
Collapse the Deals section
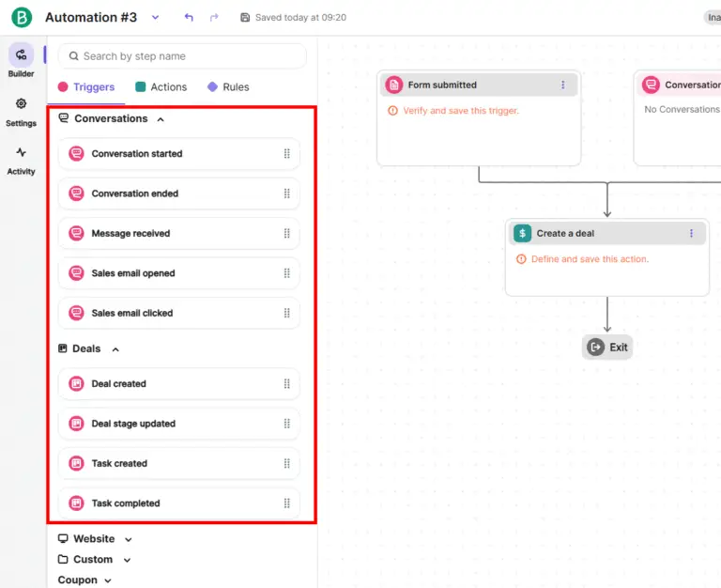(115, 349)
